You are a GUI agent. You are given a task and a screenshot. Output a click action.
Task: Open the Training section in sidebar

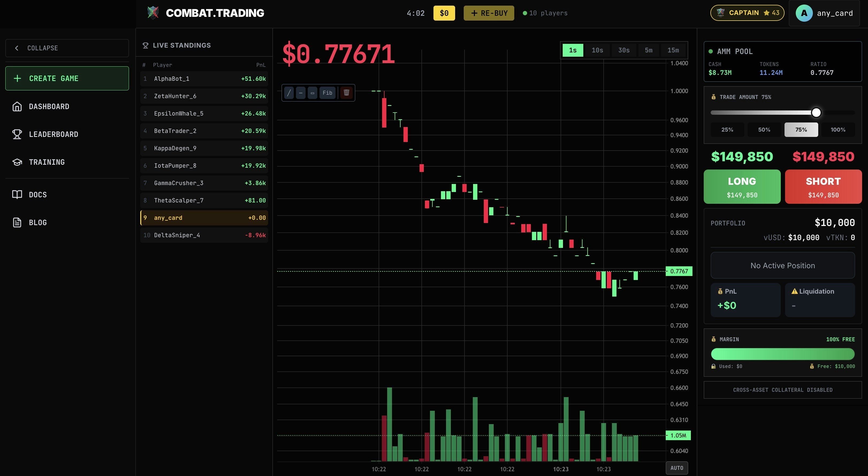(x=47, y=162)
